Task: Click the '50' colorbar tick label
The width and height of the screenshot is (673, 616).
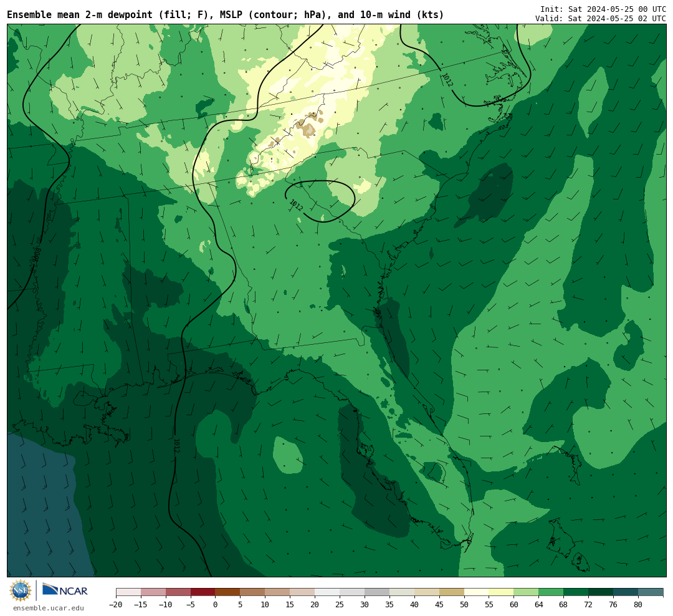Action: pos(464,604)
